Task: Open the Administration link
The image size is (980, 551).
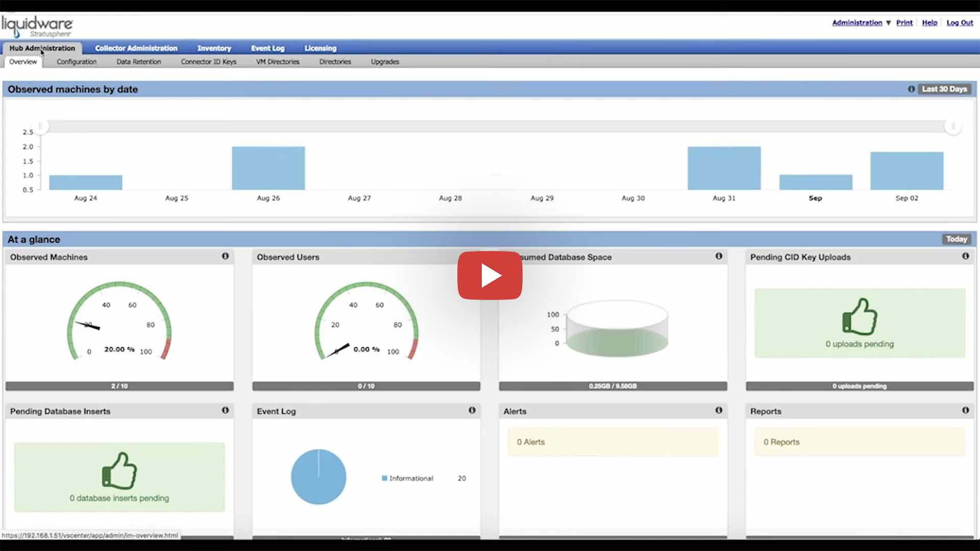Action: (857, 23)
